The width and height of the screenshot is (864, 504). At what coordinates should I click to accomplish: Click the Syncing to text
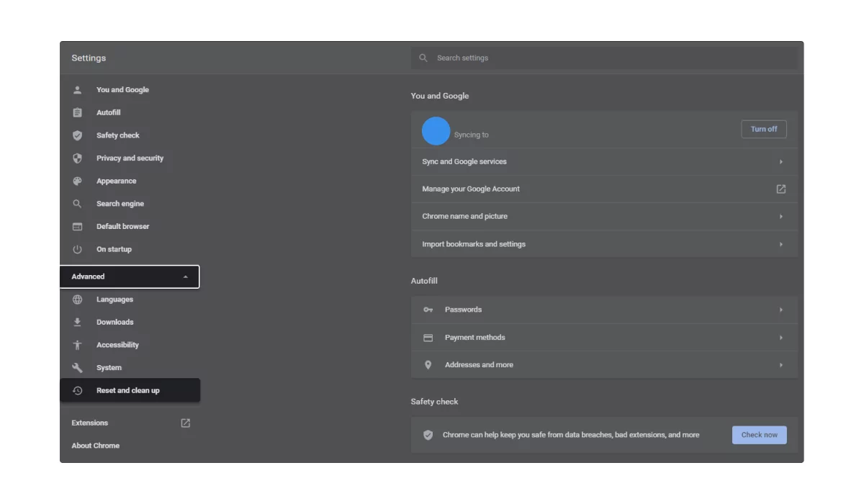point(472,135)
